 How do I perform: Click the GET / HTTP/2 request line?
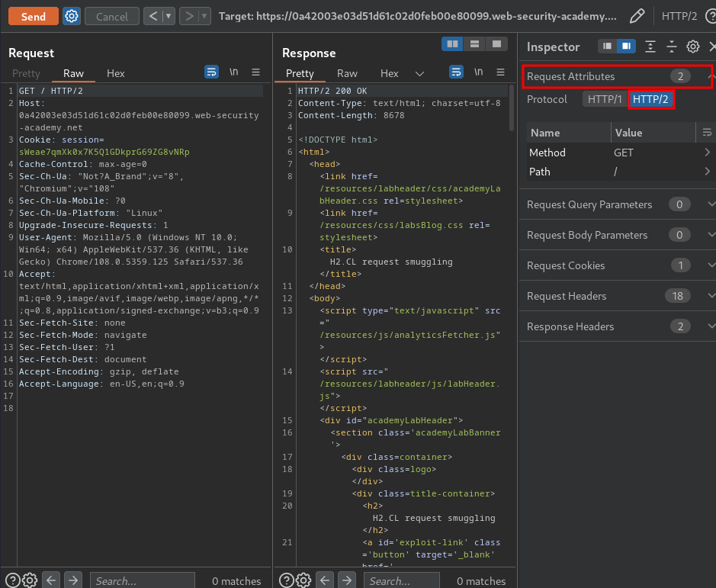pyautogui.click(x=50, y=91)
